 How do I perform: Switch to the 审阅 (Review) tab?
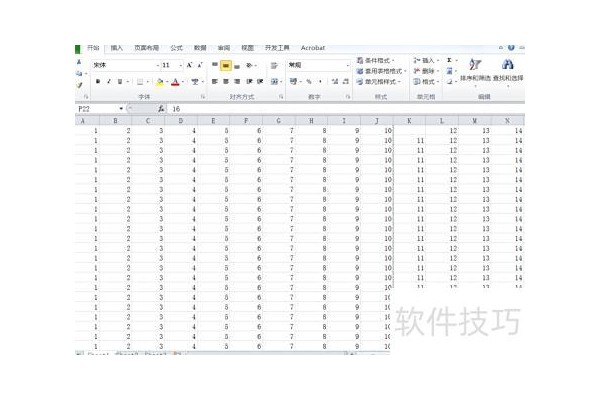click(x=224, y=48)
